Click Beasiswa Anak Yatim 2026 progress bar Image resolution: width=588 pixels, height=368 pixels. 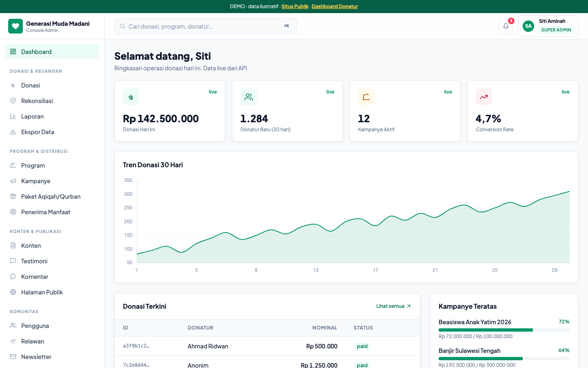(504, 330)
